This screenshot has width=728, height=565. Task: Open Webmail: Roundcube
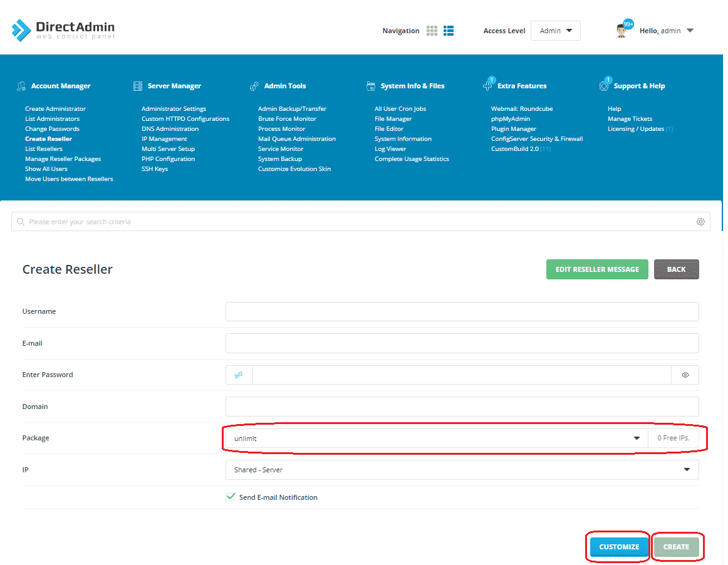[522, 108]
